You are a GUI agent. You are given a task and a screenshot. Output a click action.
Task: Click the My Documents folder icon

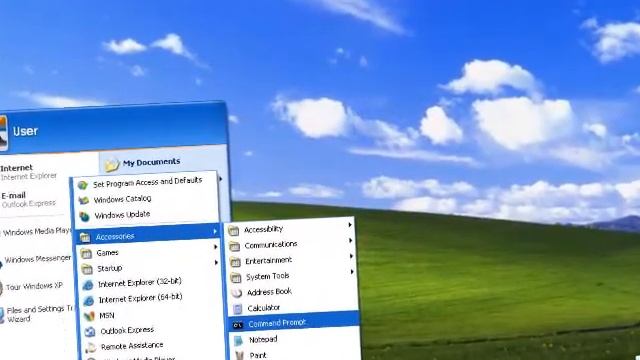click(111, 164)
